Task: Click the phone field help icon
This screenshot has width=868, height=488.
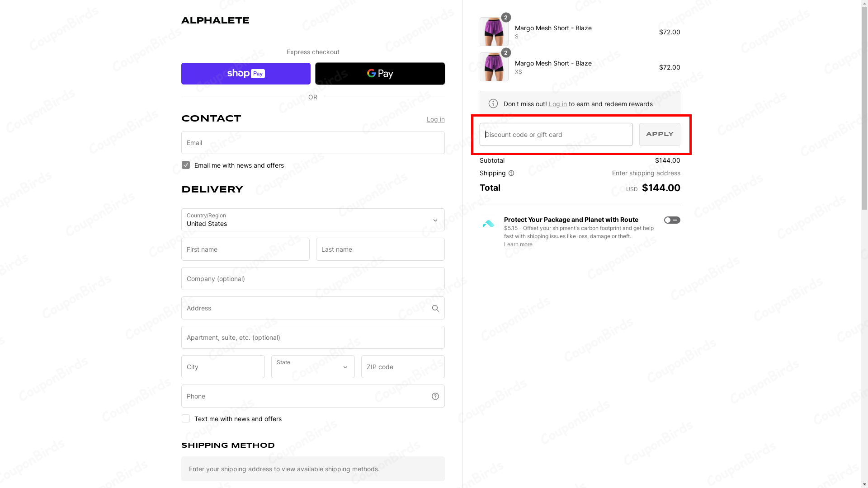Action: pos(435,396)
